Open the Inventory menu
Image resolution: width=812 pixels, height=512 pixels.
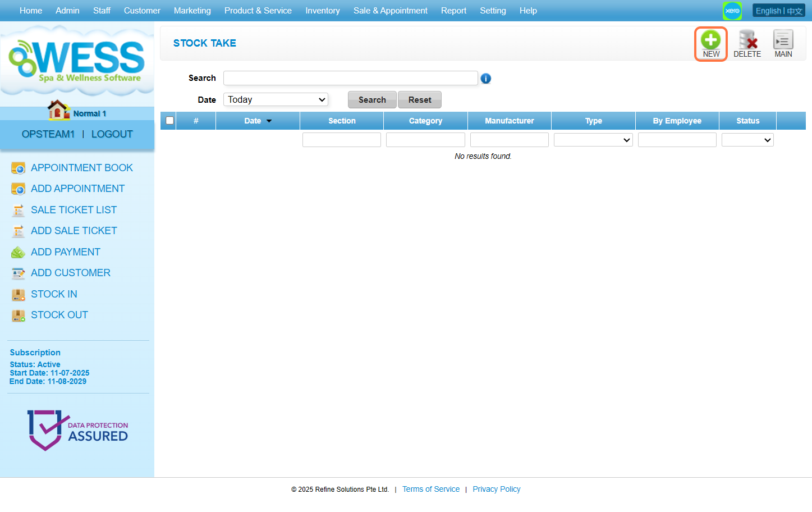[322, 11]
